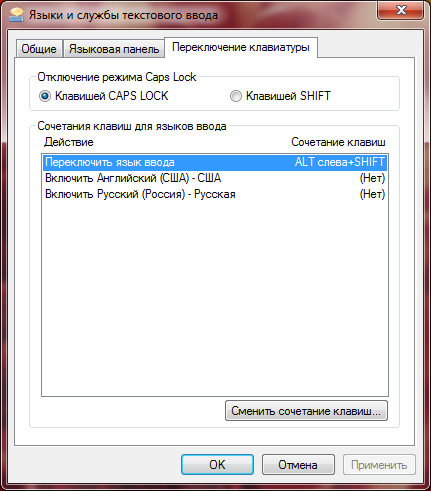Image resolution: width=431 pixels, height=491 pixels.
Task: Click (Нет) shortcut for the English layout
Action: click(372, 178)
